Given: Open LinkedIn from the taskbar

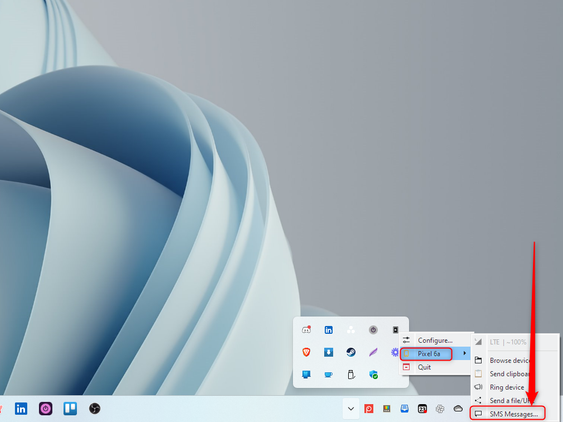Looking at the screenshot, I should pyautogui.click(x=21, y=409).
